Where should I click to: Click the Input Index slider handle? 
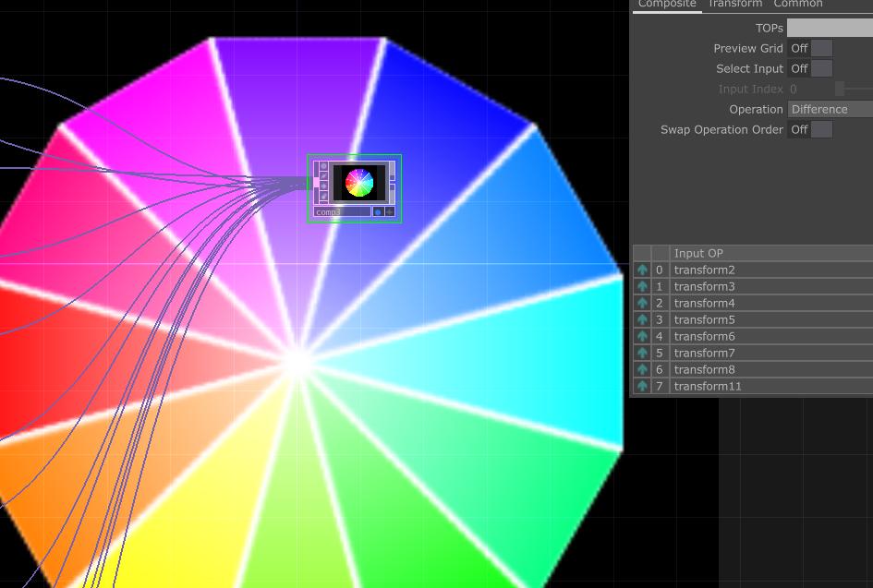[840, 89]
